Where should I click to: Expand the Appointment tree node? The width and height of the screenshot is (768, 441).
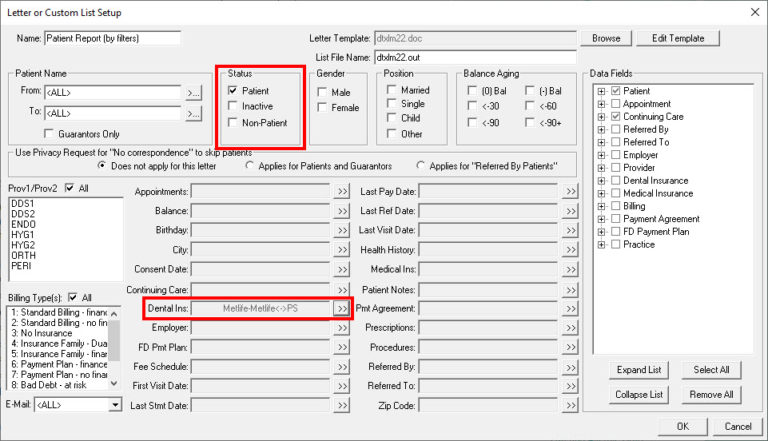click(x=600, y=104)
